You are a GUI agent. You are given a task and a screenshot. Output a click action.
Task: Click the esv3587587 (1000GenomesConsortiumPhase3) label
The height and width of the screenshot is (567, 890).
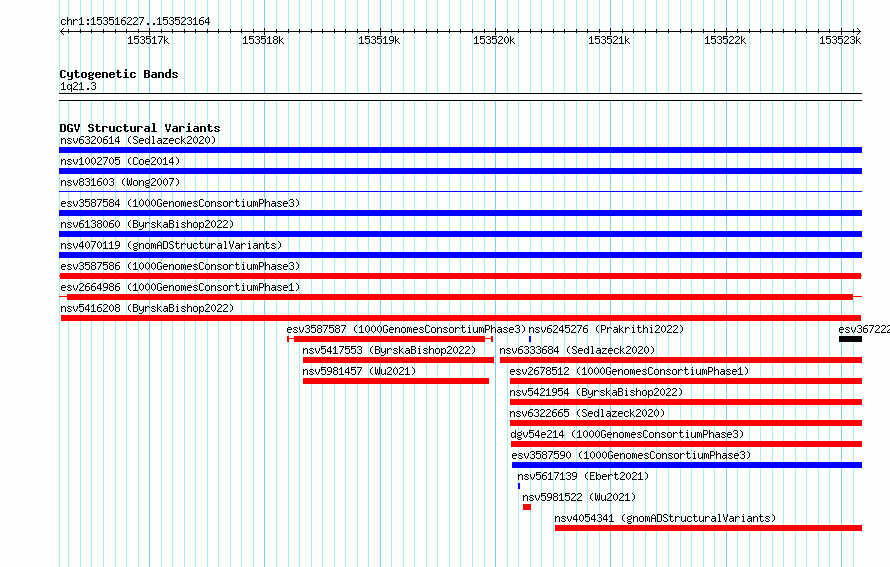click(x=406, y=329)
